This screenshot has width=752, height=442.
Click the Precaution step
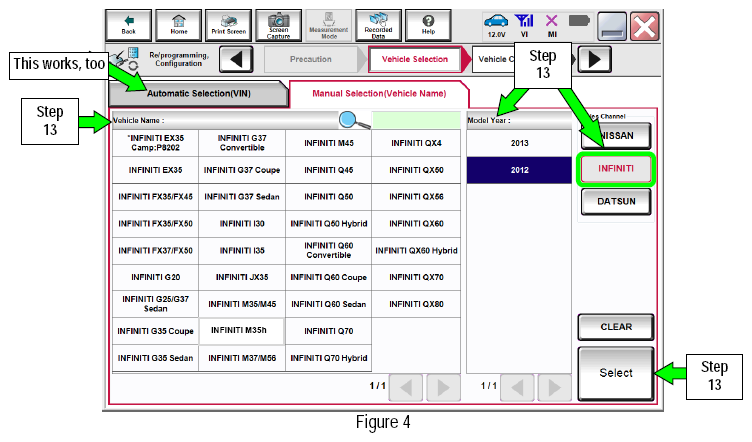311,59
